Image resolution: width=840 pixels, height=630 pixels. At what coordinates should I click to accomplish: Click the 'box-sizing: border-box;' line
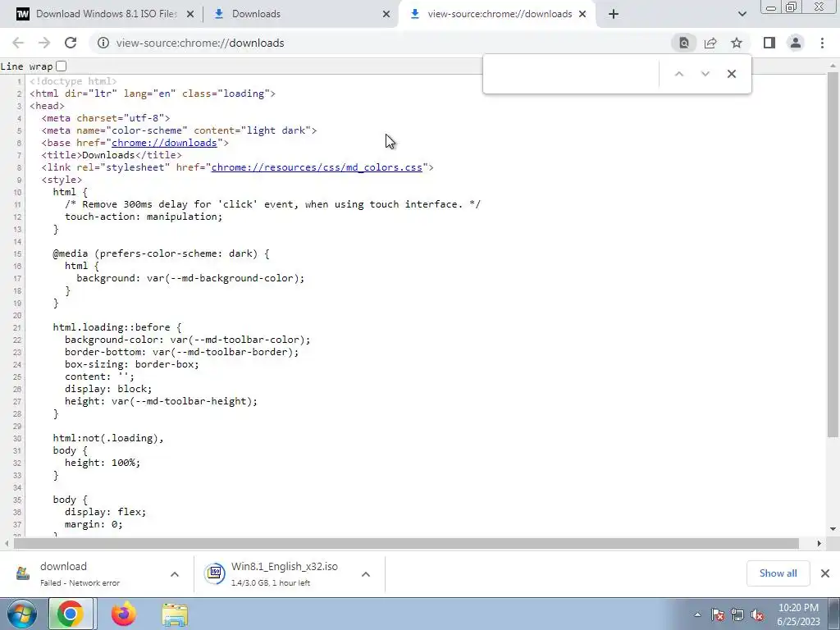pyautogui.click(x=132, y=364)
